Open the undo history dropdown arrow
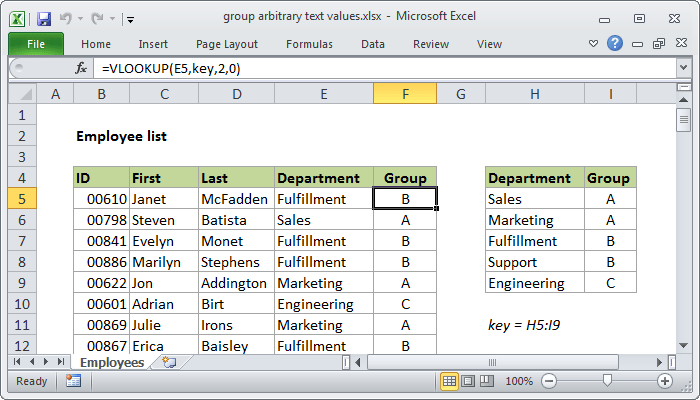700x400 pixels. (x=80, y=19)
